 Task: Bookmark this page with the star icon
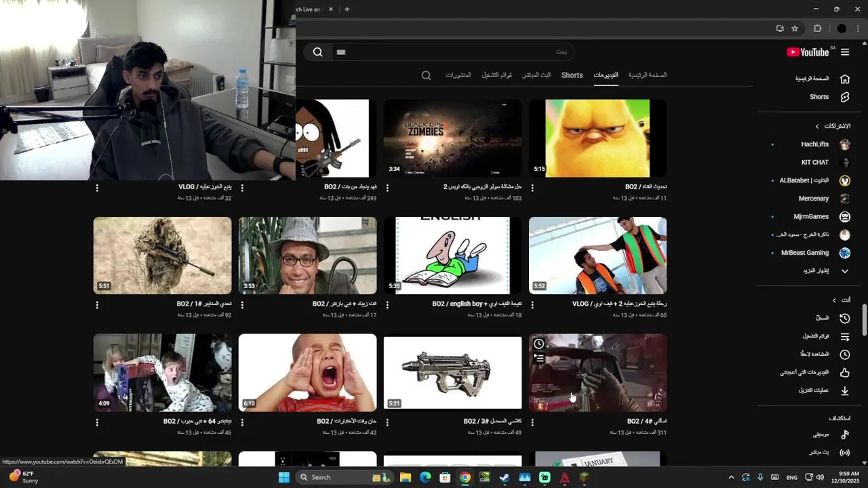795,28
